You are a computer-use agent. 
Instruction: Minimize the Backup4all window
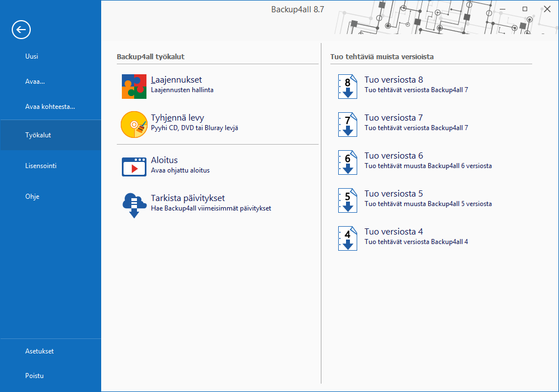(503, 9)
